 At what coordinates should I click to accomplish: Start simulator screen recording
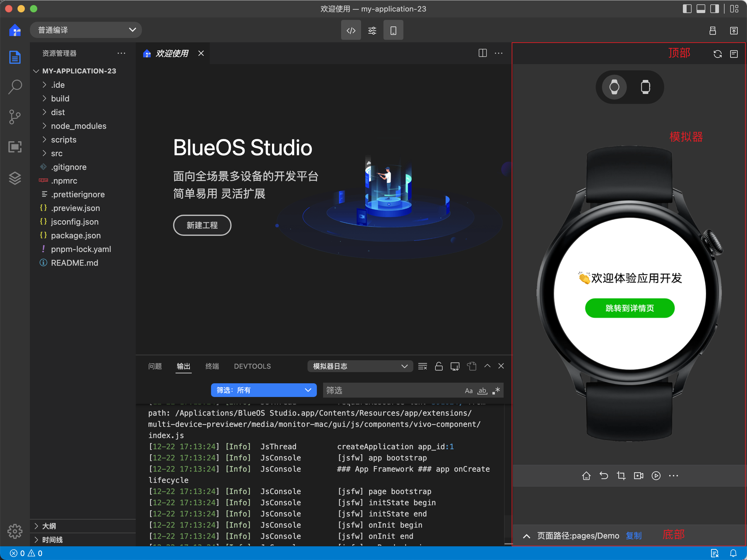[x=639, y=476]
